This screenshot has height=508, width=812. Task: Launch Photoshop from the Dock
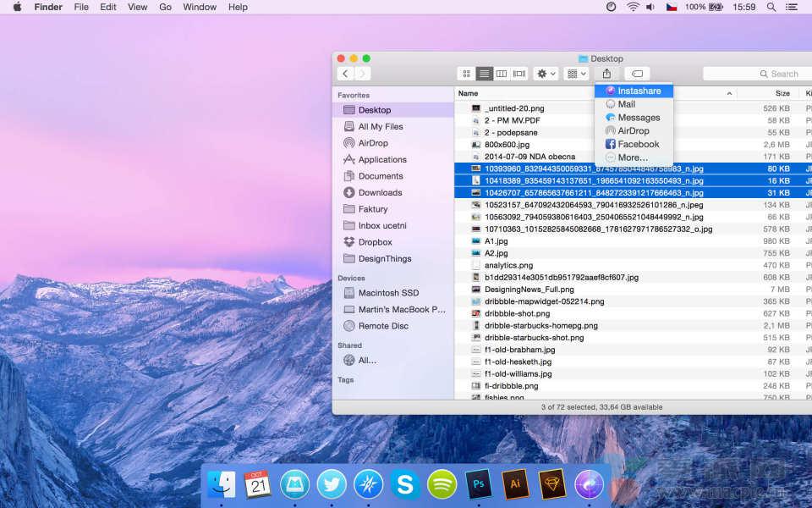[479, 484]
